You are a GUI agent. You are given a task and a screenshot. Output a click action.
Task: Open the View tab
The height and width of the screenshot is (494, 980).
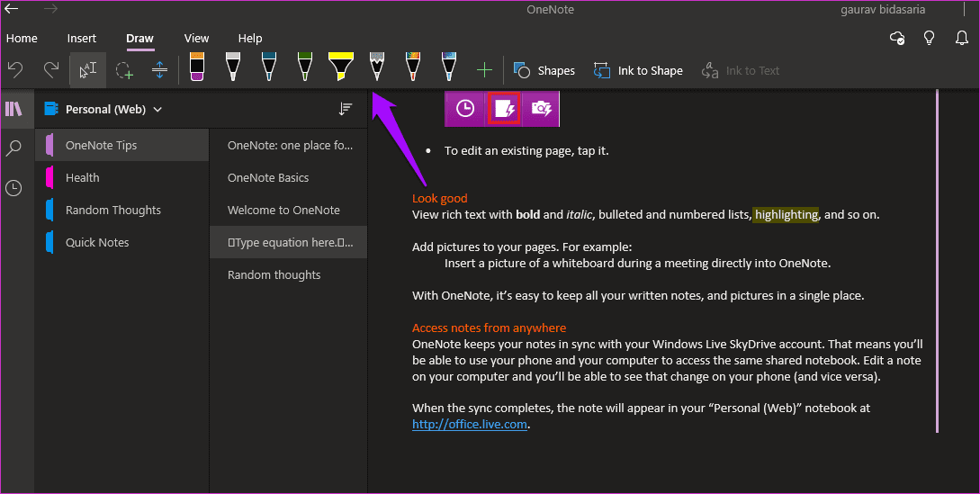[x=196, y=38]
